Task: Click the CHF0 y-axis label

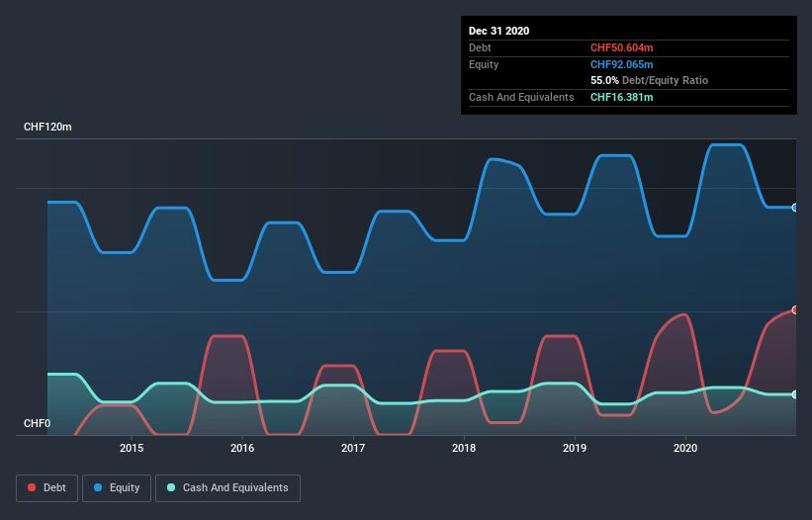Action: tap(37, 423)
